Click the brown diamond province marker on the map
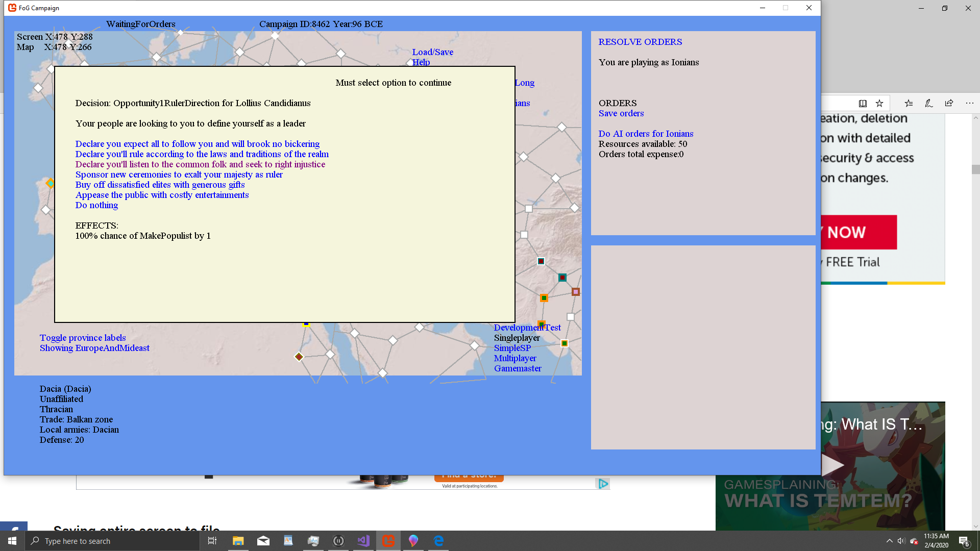 tap(299, 357)
